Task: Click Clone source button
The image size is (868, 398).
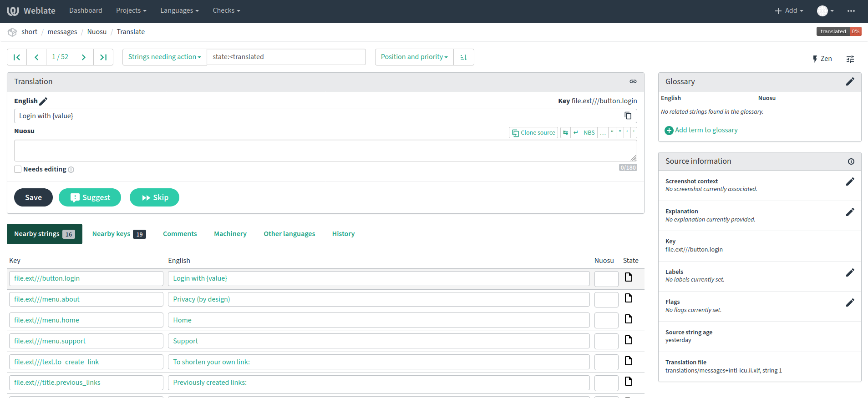Action: coord(533,132)
